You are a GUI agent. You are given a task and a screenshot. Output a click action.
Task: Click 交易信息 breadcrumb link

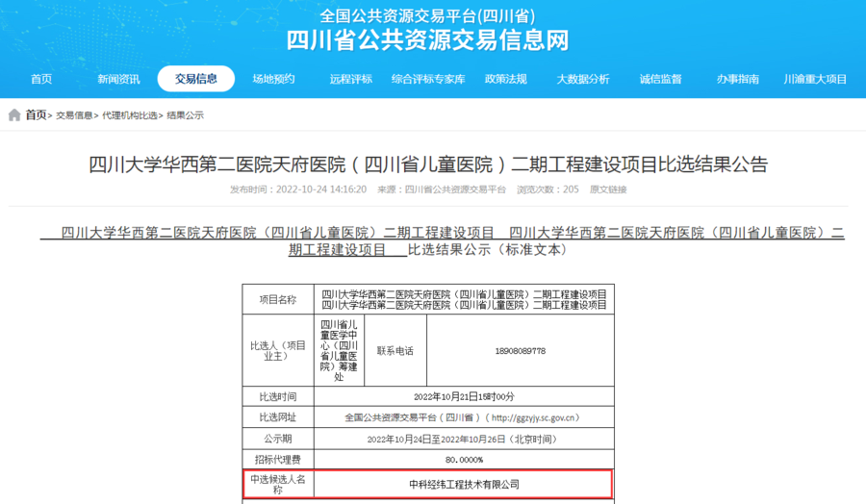click(x=74, y=115)
